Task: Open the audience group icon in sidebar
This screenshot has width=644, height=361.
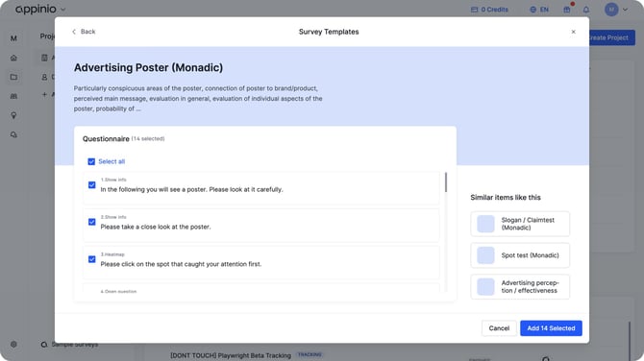Action: [13, 96]
